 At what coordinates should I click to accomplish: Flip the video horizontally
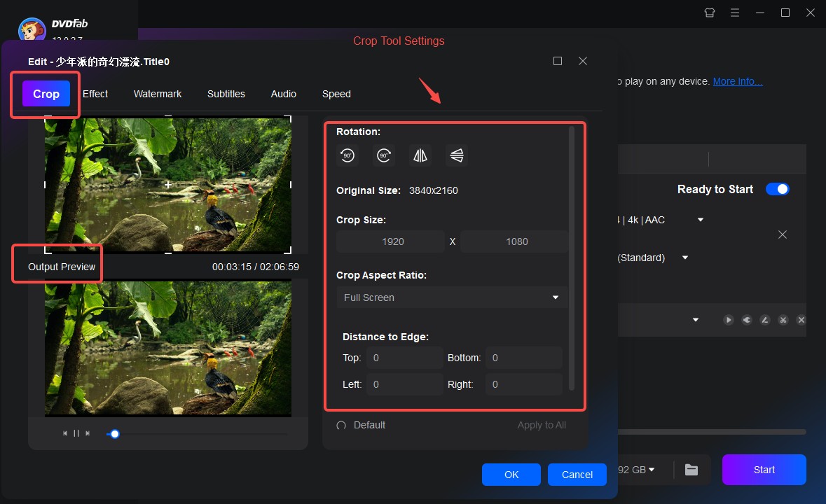tap(420, 155)
